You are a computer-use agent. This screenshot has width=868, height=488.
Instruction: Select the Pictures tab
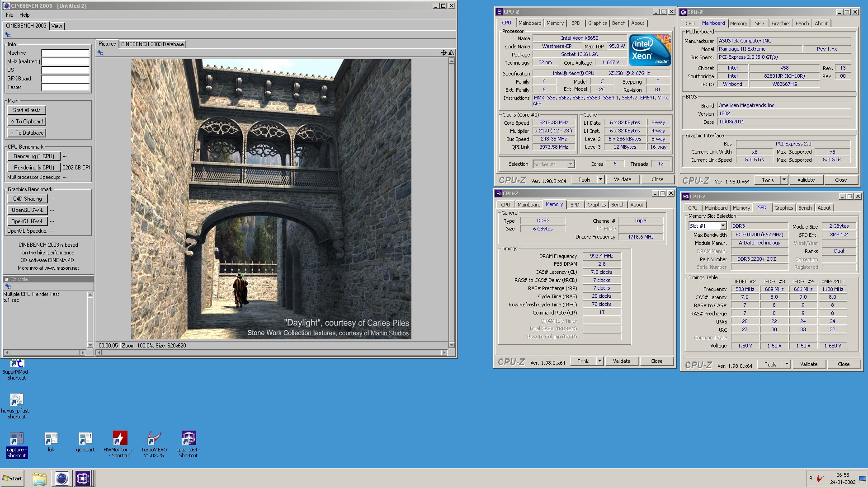[107, 44]
